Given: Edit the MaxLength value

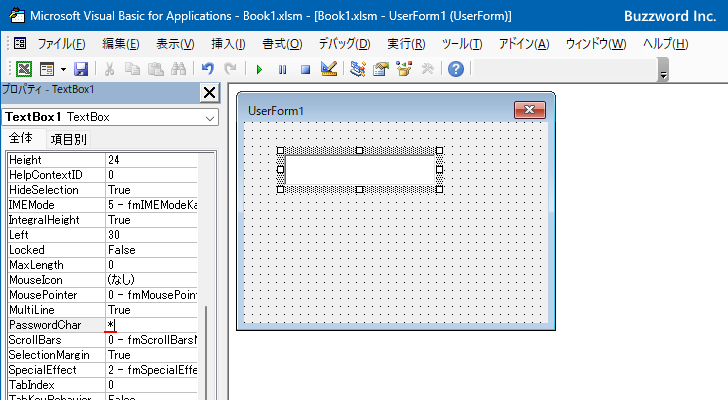Looking at the screenshot, I should click(151, 265).
